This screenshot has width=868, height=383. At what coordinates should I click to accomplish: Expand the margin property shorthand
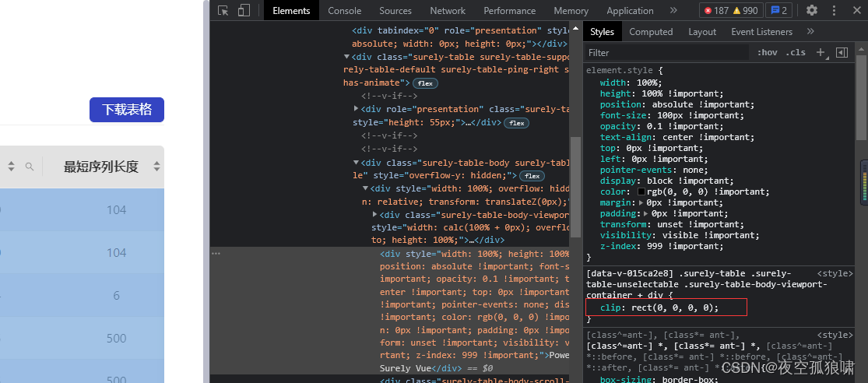click(641, 202)
